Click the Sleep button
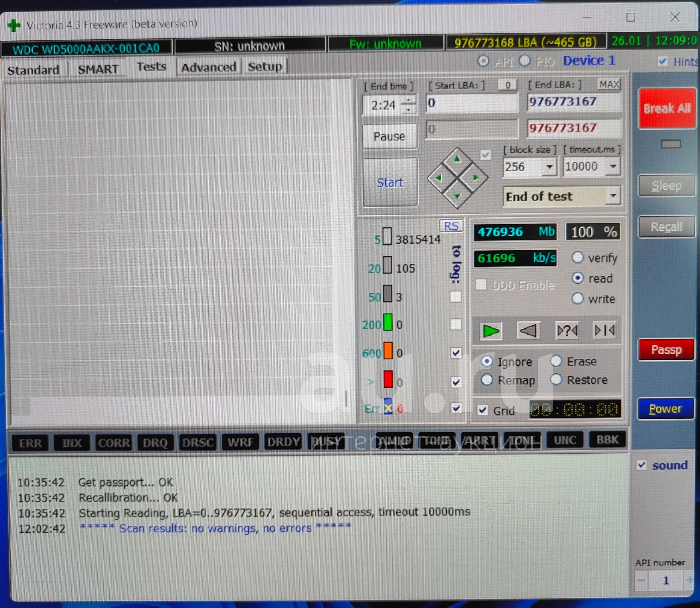Image resolution: width=700 pixels, height=608 pixels. click(x=666, y=186)
